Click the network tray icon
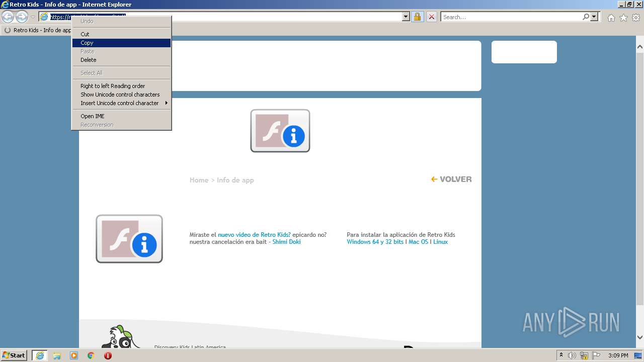 click(x=584, y=355)
